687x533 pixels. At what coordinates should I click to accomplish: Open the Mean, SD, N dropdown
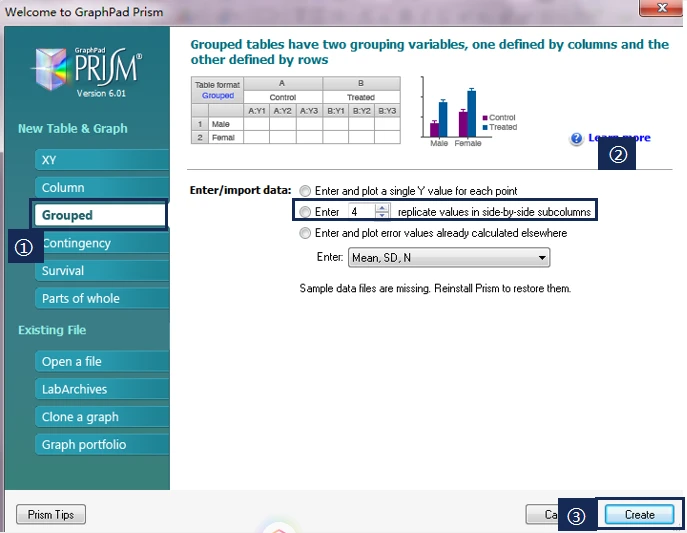pos(449,258)
